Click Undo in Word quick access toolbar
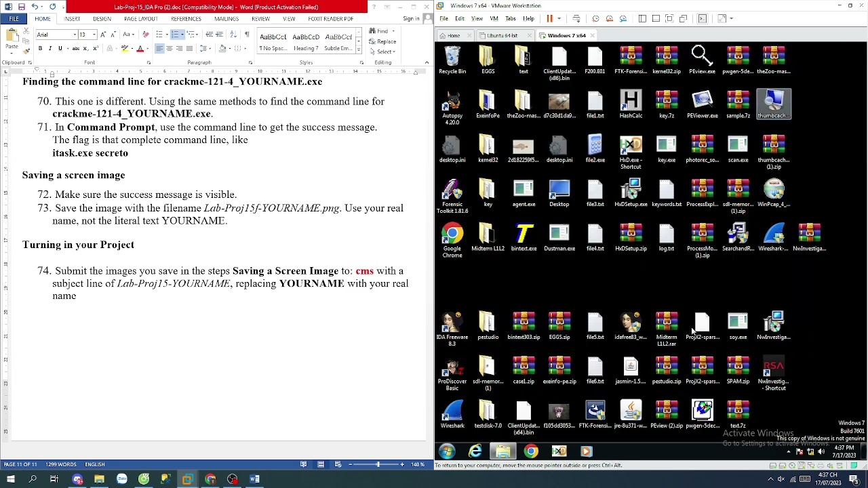The width and height of the screenshot is (868, 488). click(x=35, y=7)
